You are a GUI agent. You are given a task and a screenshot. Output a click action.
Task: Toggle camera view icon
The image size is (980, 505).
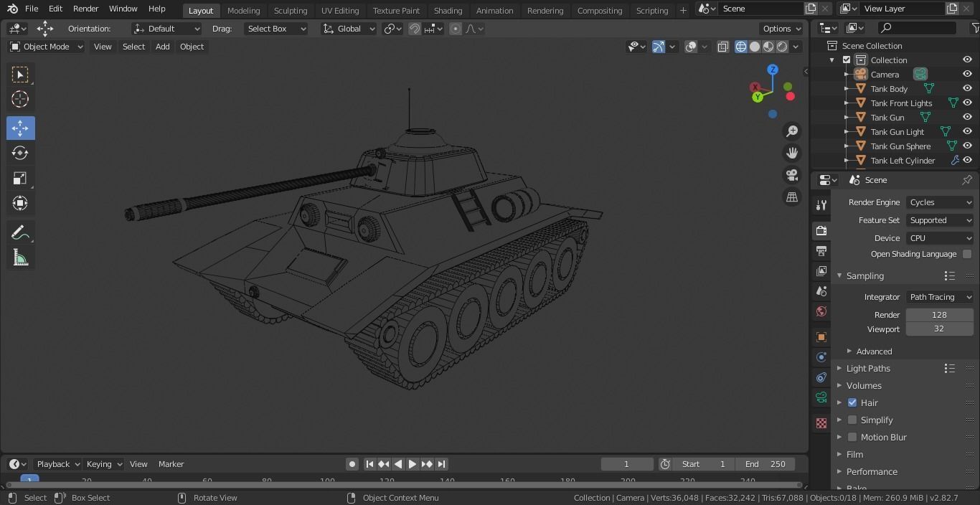point(792,175)
